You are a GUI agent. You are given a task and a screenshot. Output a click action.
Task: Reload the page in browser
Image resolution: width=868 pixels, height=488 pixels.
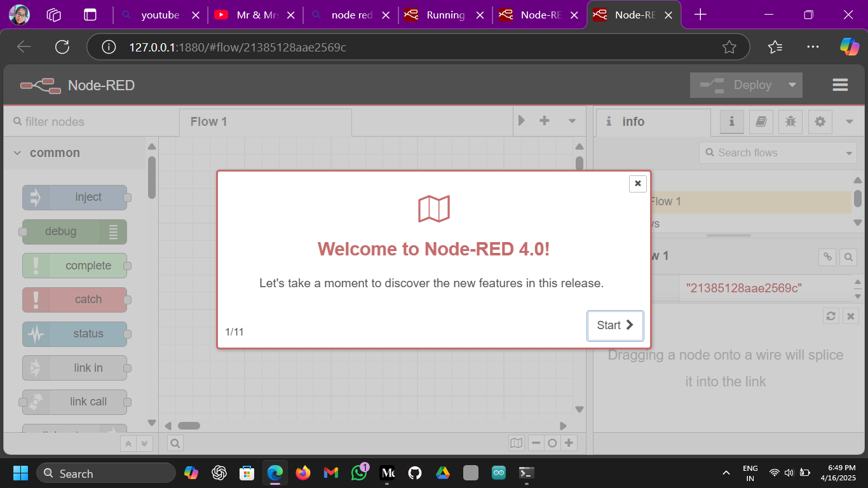point(62,46)
